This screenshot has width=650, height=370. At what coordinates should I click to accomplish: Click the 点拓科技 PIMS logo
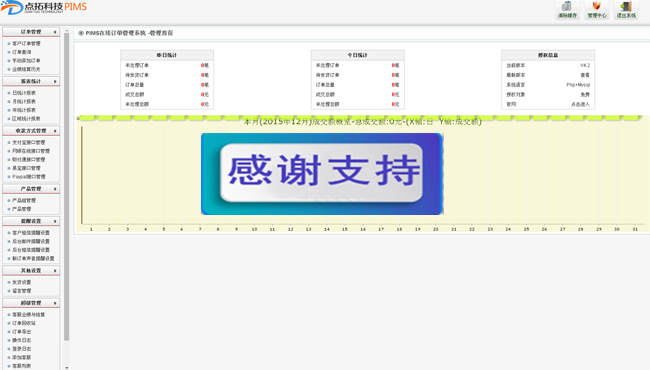[44, 7]
